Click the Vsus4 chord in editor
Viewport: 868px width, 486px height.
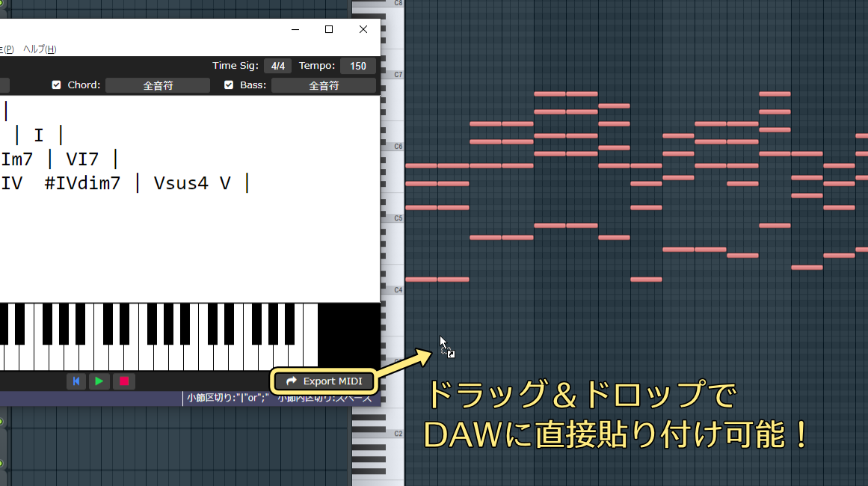[x=181, y=183]
